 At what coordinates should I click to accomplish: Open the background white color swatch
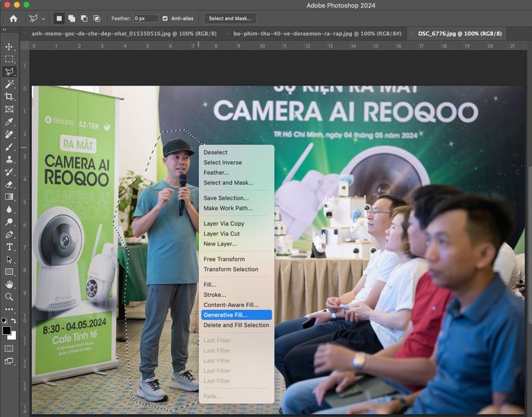13,336
